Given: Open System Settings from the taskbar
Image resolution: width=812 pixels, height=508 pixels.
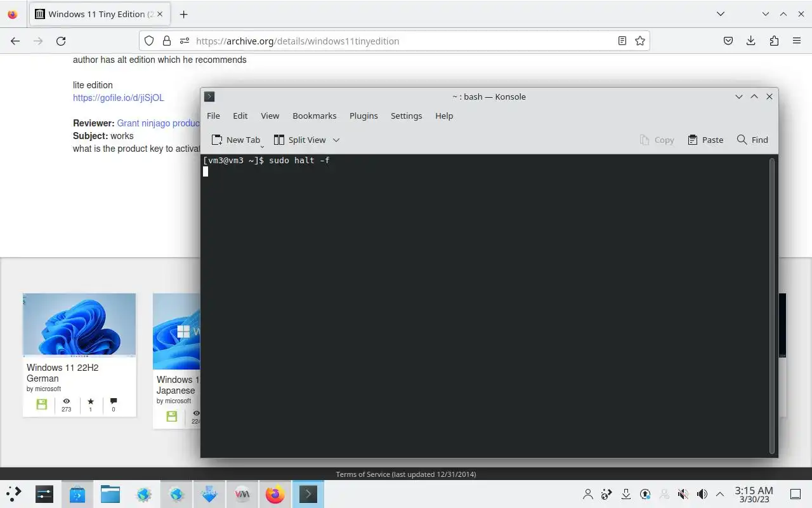Looking at the screenshot, I should [44, 494].
